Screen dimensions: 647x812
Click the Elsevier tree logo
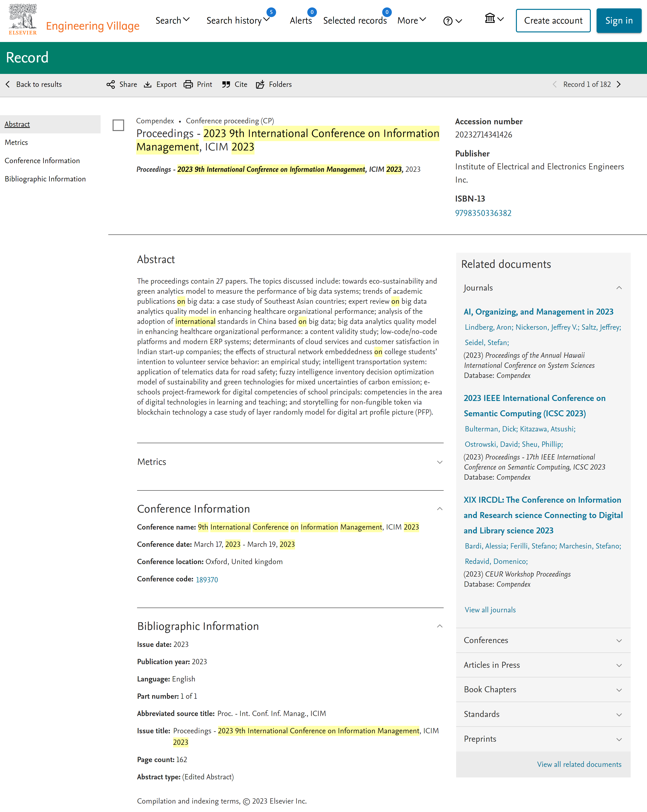click(23, 19)
